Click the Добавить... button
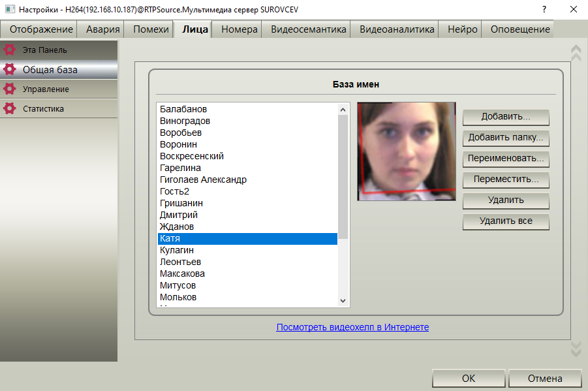The image size is (588, 391). click(506, 117)
